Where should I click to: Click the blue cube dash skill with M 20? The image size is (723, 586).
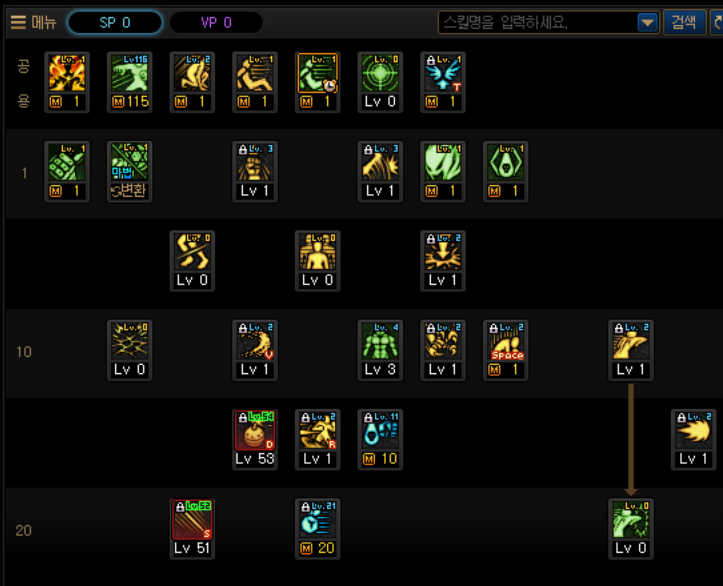point(318,520)
